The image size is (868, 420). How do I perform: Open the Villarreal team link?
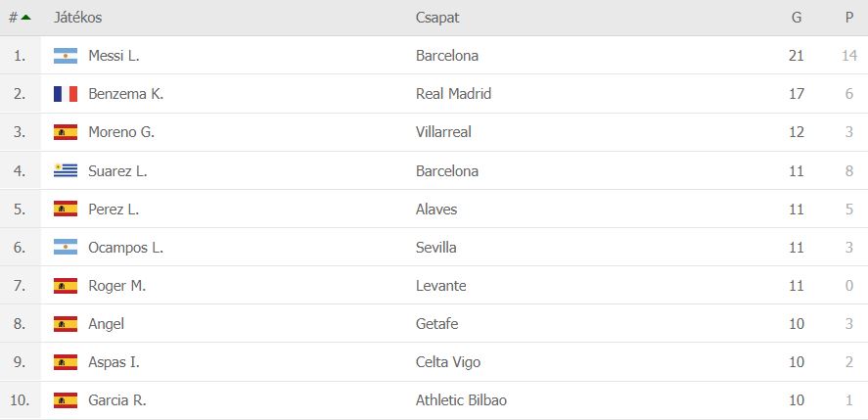[x=443, y=132]
